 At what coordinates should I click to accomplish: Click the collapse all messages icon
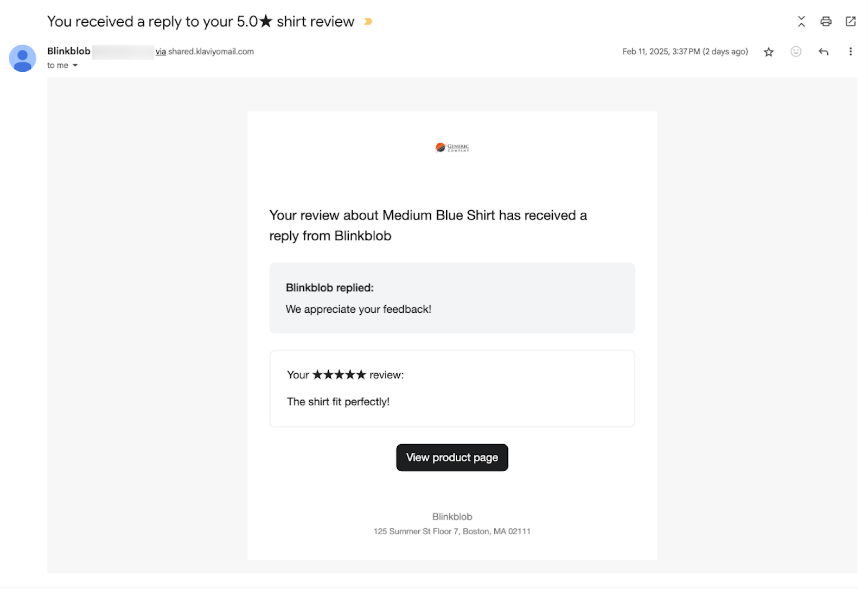pyautogui.click(x=801, y=21)
